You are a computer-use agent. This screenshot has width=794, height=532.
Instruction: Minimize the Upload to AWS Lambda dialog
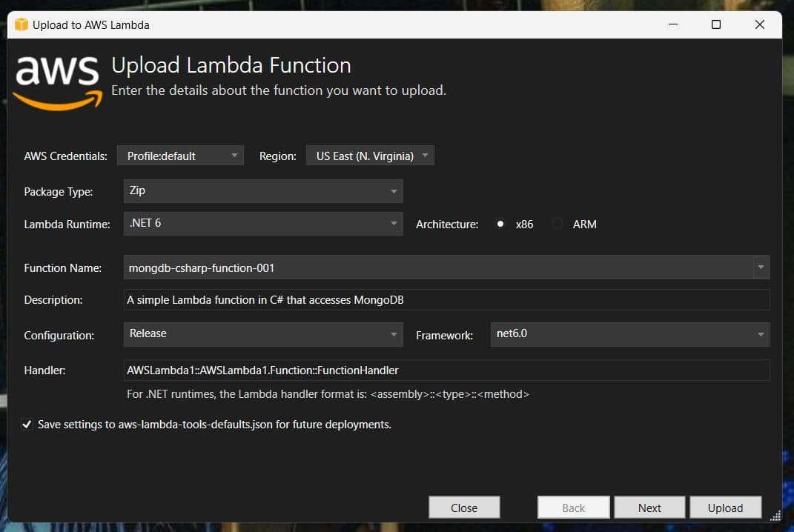672,24
